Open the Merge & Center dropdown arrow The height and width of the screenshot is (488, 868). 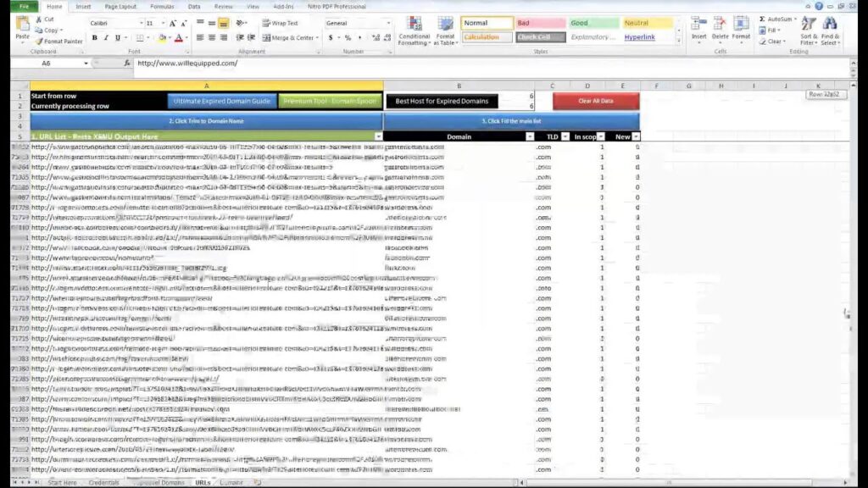[317, 37]
